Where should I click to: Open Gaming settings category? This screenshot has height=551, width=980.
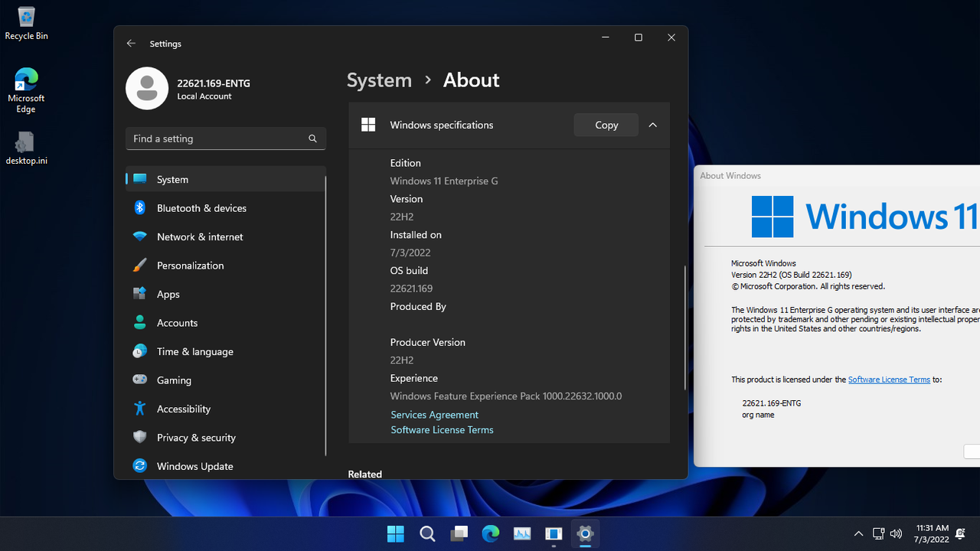[174, 380]
